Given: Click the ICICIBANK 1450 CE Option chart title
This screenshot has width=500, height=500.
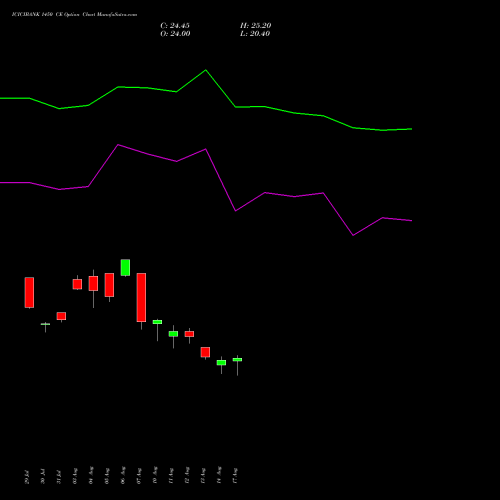Looking at the screenshot, I should [74, 15].
